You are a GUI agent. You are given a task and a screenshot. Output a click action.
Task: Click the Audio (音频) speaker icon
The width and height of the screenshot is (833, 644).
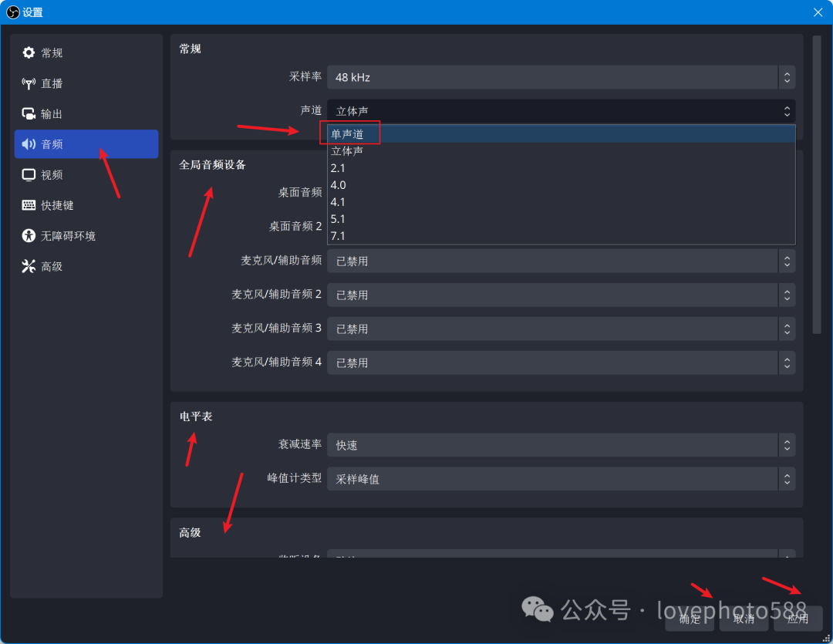click(x=29, y=144)
